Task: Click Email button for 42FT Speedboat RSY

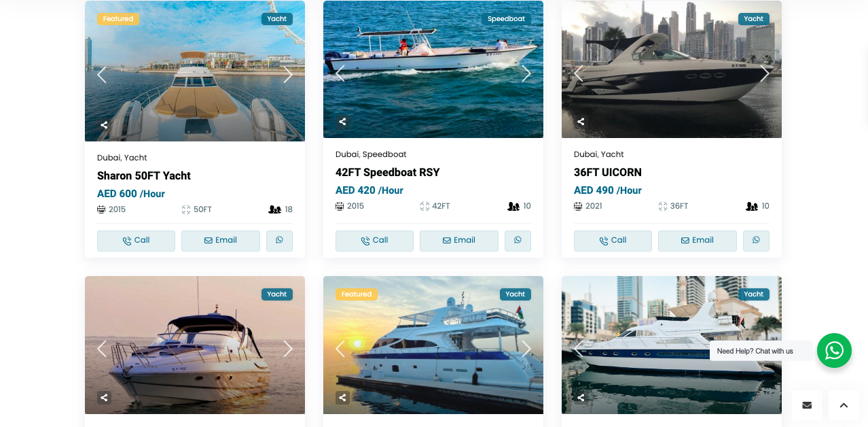Action: pyautogui.click(x=458, y=241)
